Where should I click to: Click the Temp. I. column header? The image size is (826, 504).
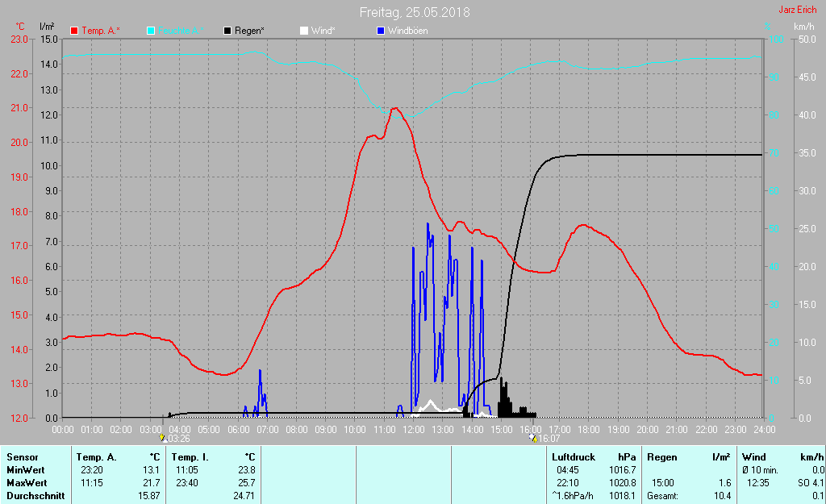click(x=188, y=457)
